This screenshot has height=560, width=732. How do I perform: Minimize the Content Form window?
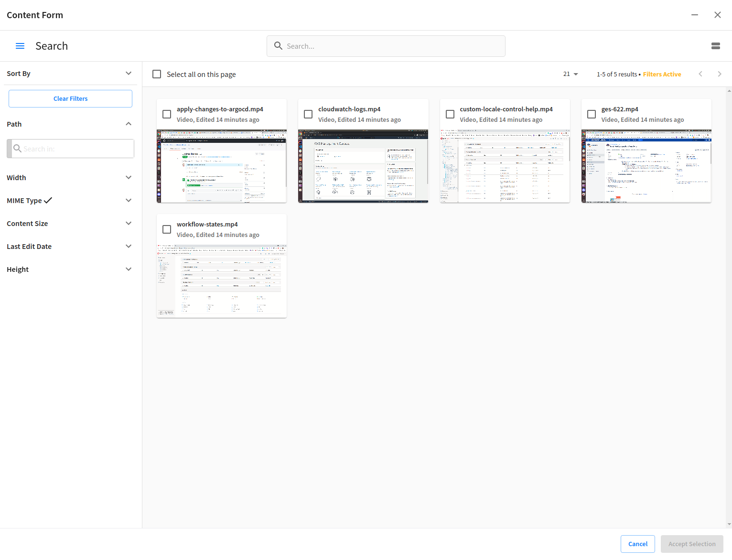coord(695,15)
